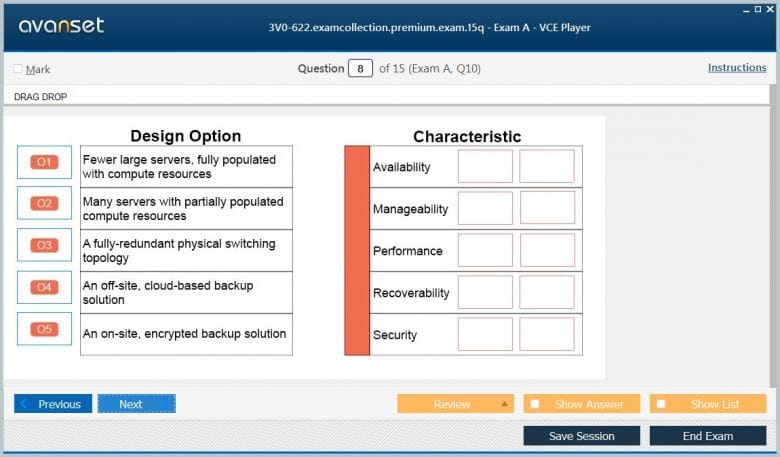Toggle the Mark checkbox
Image resolution: width=780 pixels, height=457 pixels.
[x=18, y=69]
